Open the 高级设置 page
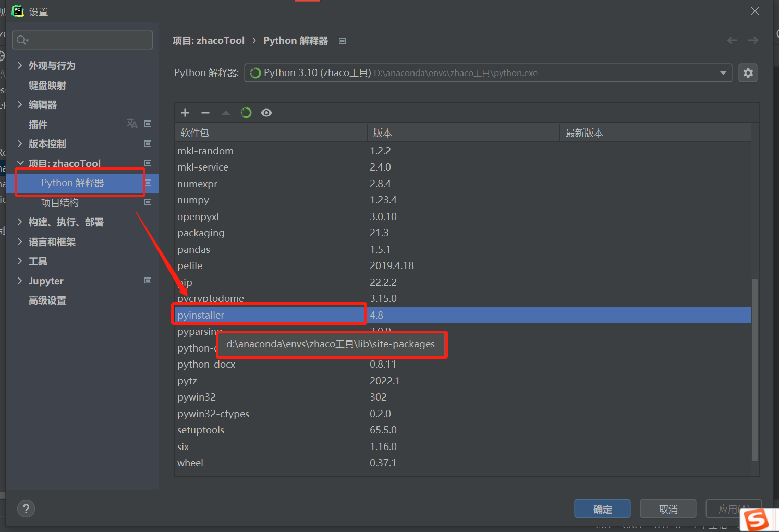The width and height of the screenshot is (779, 532). (47, 300)
